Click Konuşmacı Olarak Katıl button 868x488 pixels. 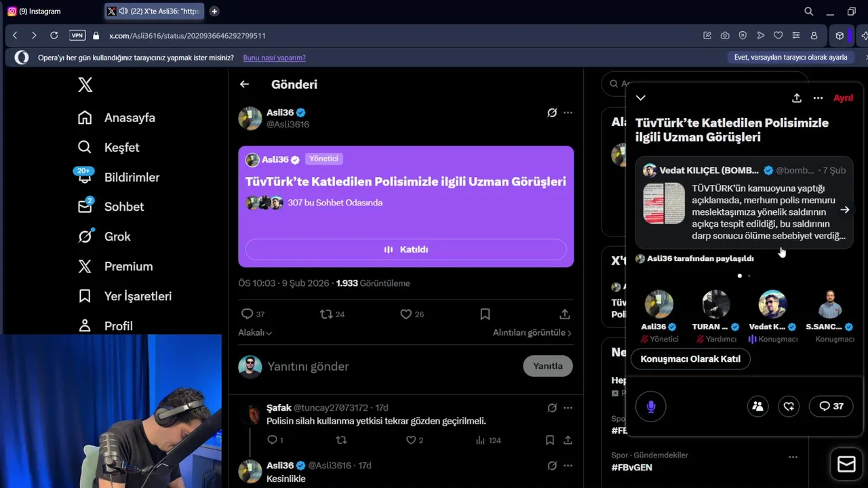690,359
